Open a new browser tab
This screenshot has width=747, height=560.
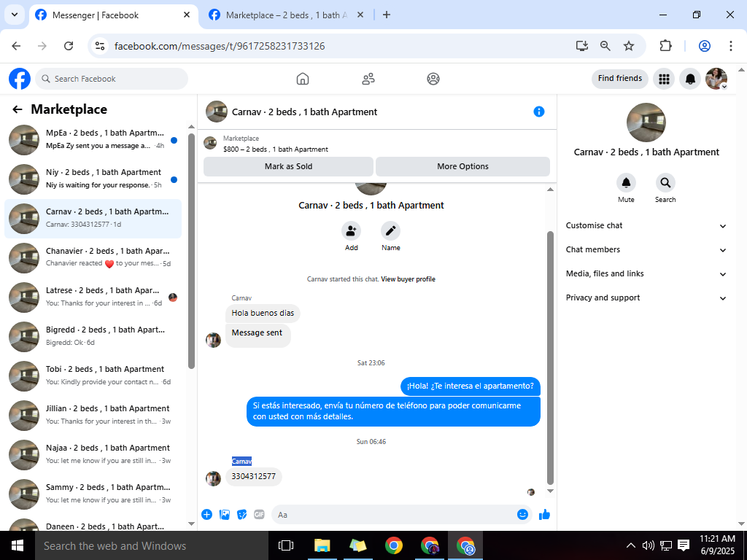click(x=387, y=15)
